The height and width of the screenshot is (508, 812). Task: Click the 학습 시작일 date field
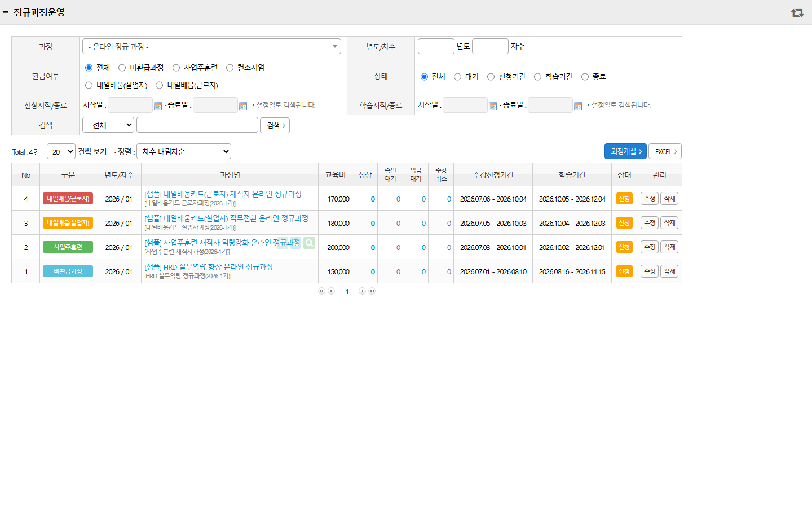click(465, 105)
